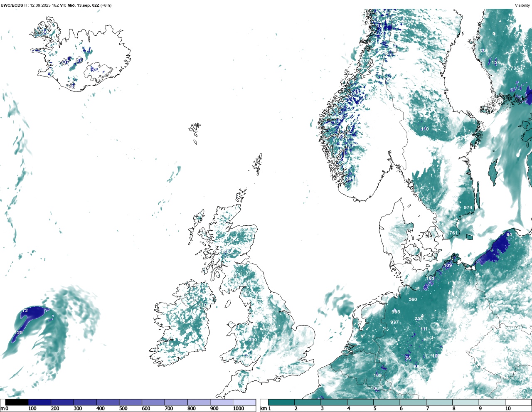Select the '72' value in Atlantic patch
The image size is (532, 412).
[25, 311]
